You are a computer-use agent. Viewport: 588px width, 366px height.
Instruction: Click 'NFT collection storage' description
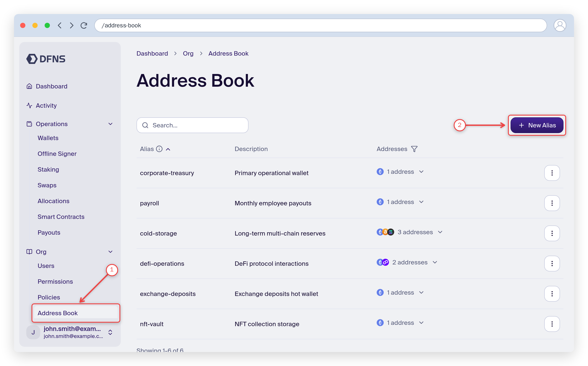(267, 324)
